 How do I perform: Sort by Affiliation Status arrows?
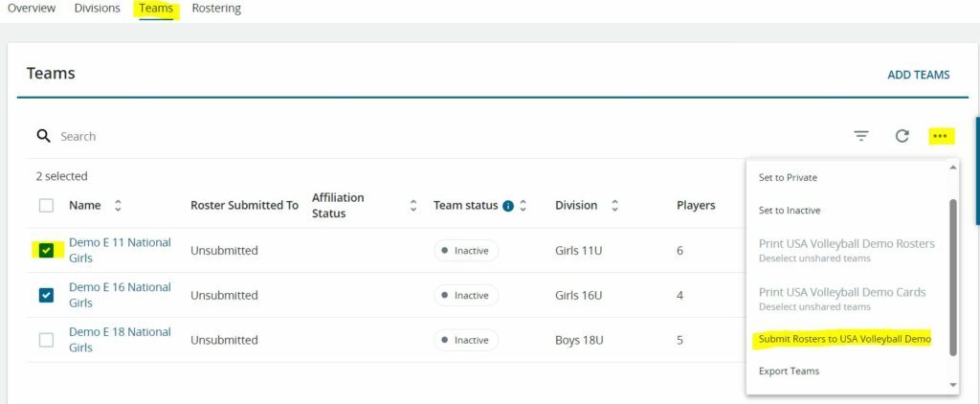pos(413,206)
